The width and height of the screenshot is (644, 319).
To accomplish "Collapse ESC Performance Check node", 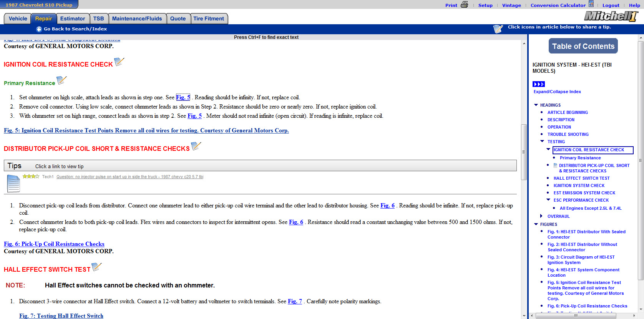I will (548, 200).
